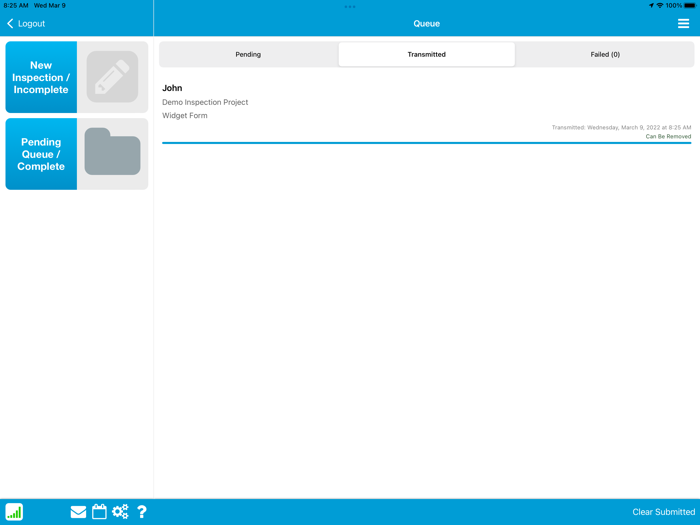The image size is (700, 525).
Task: Select the Widget Form text
Action: click(185, 116)
